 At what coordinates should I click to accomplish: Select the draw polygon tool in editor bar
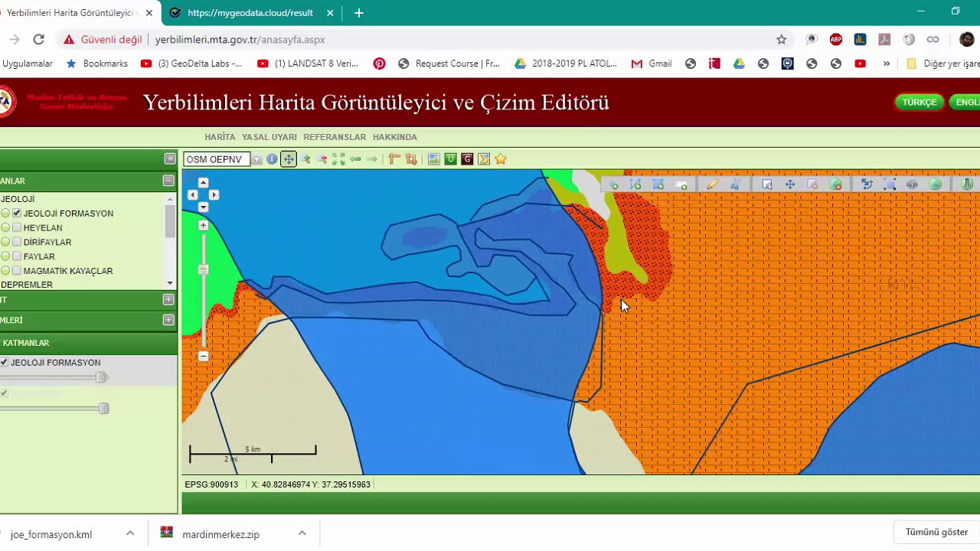pos(658,184)
